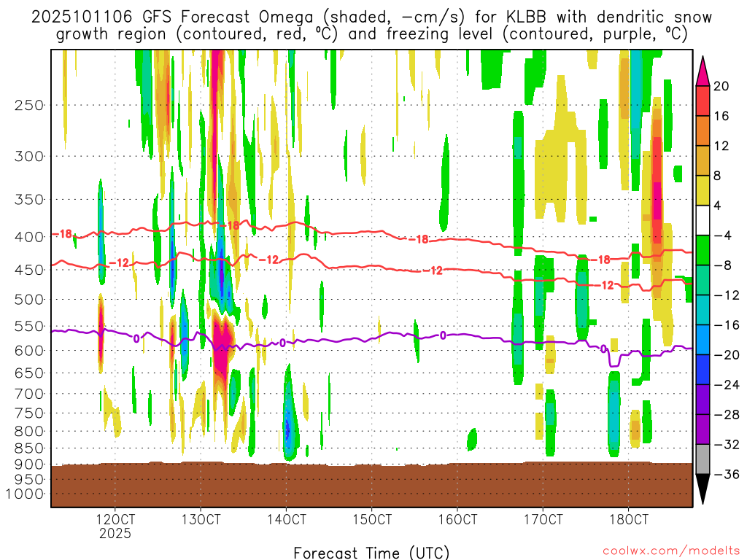Click the gray -32 to -36 colorbar segment
This screenshot has height=560, width=747.
click(703, 459)
